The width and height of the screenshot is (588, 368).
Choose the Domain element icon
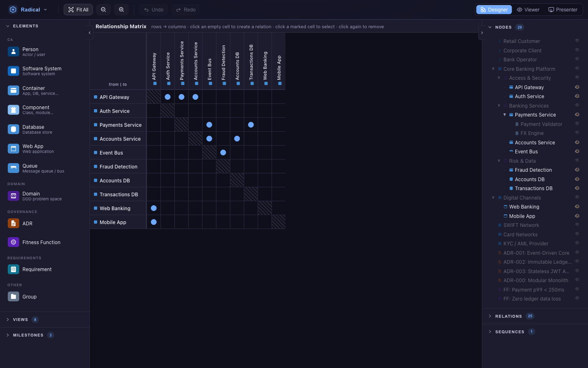point(13,196)
